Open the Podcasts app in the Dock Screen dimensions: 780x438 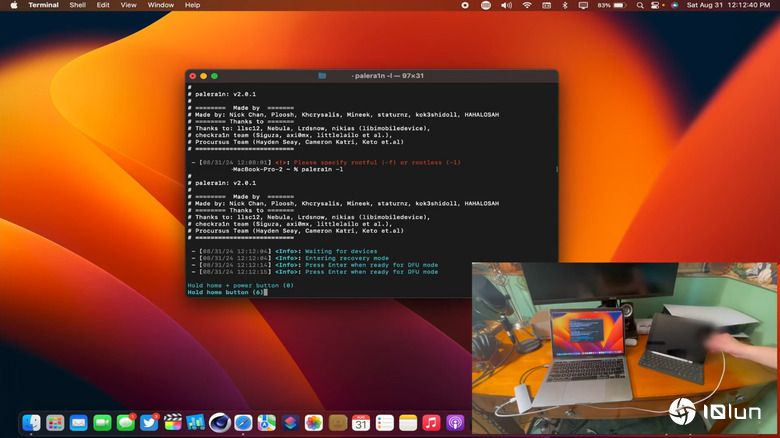coord(455,423)
